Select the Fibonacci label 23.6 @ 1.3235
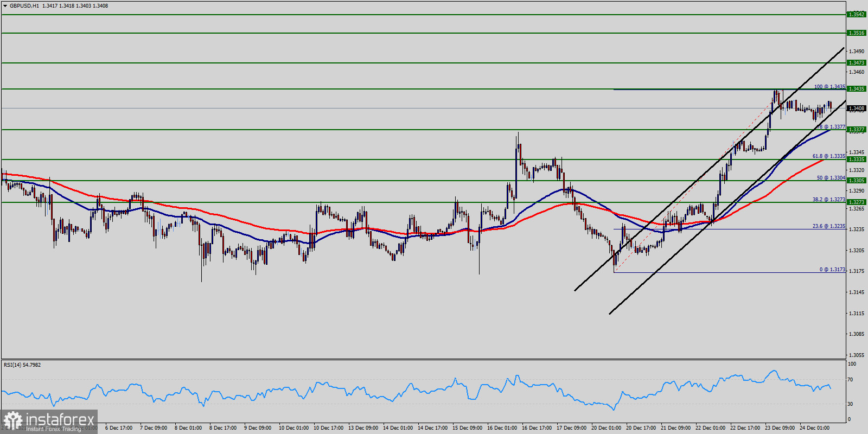Screen dimensions: 868x434 [828, 226]
